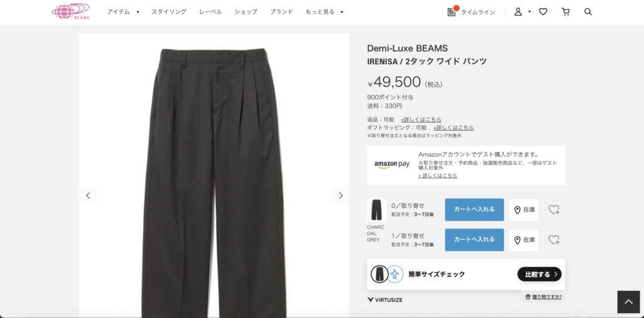Viewport: 644px width, 318px height.
Task: Click the account user icon
Action: [518, 12]
